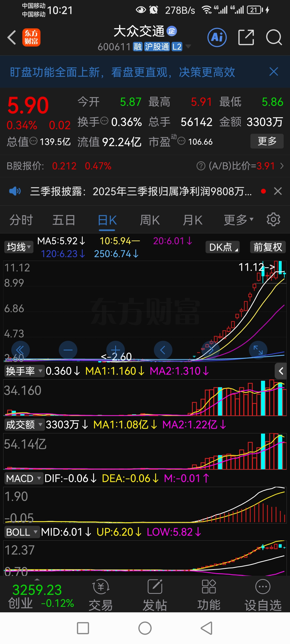290x644 pixels.
Task: Tap the 沪股通 tag
Action: point(157,47)
